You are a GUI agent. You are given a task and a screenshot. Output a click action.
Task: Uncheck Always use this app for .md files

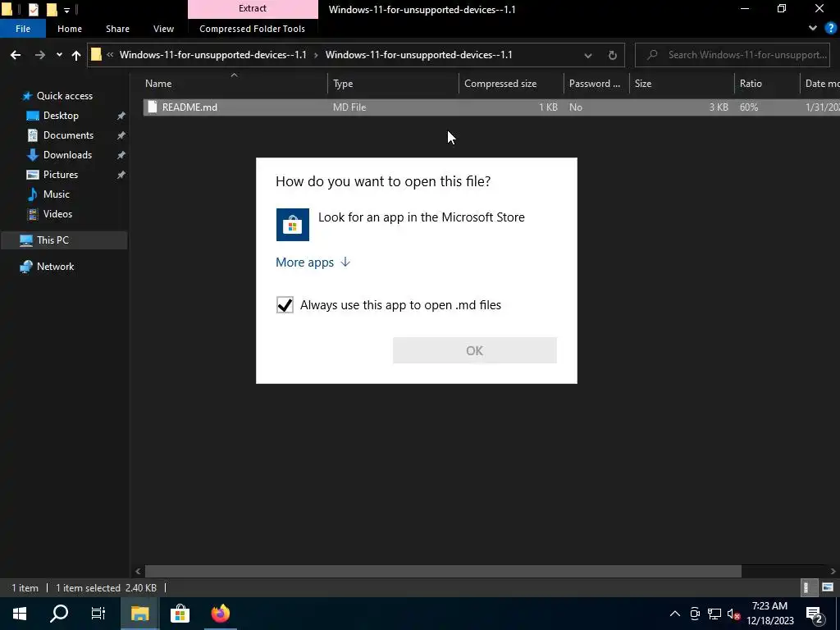pyautogui.click(x=285, y=305)
